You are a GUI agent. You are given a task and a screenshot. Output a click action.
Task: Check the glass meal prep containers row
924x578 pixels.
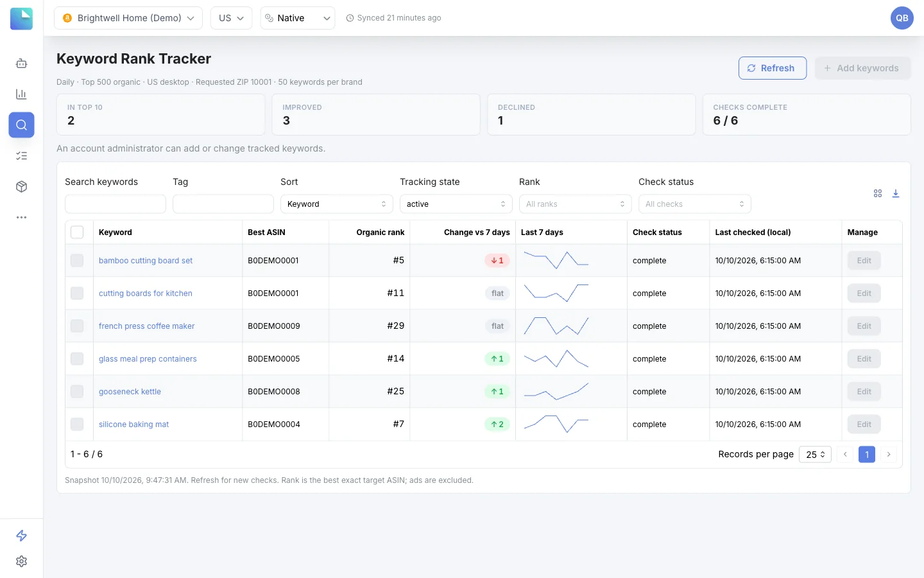77,358
